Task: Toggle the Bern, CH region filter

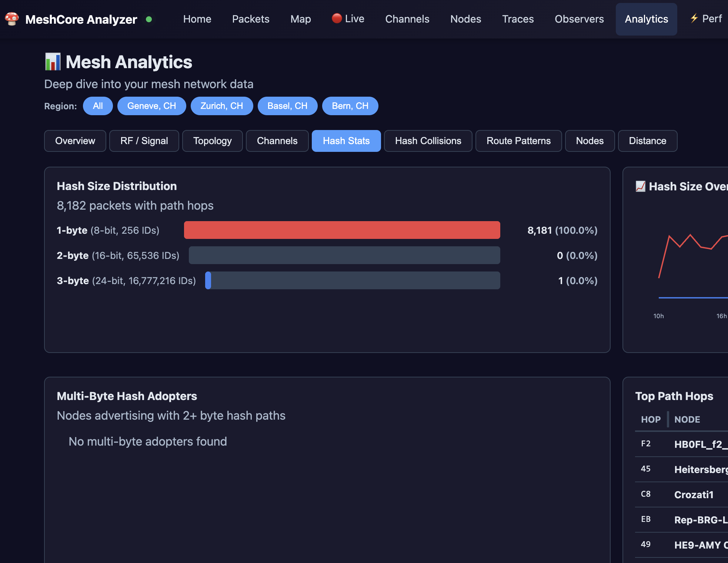Action: pos(350,106)
